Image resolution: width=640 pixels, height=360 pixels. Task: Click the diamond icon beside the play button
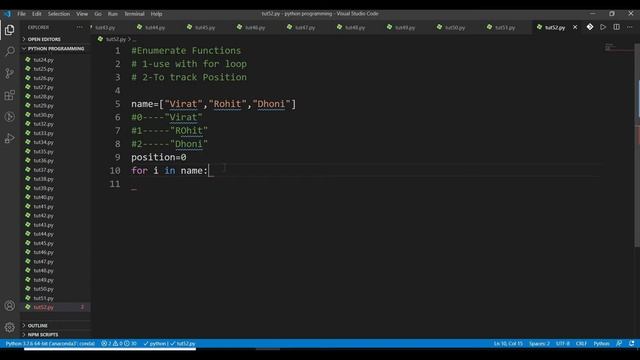tap(590, 27)
